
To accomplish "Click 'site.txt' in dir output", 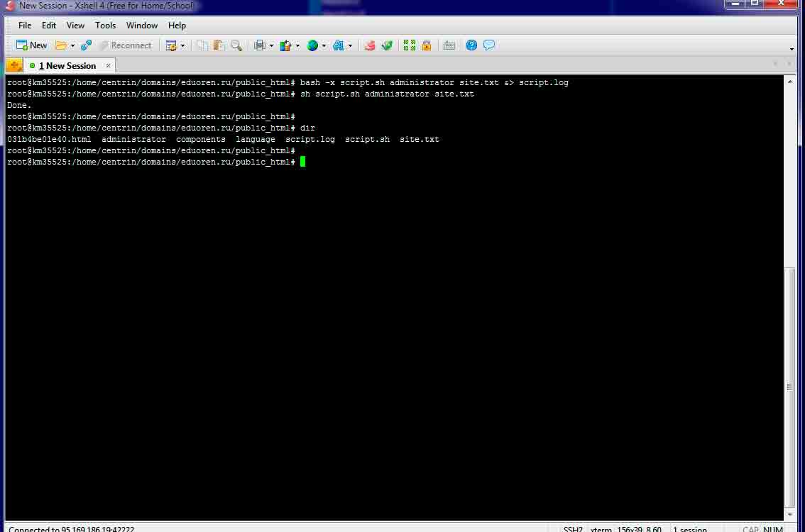I will click(x=420, y=139).
